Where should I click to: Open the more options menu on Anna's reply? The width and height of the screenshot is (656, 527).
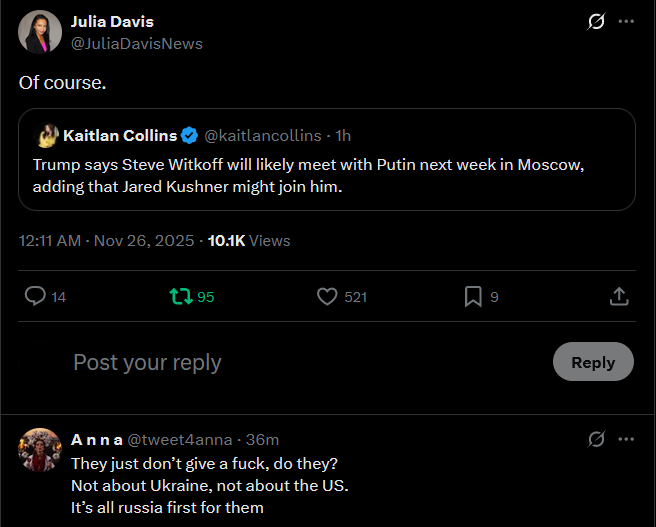click(x=626, y=439)
